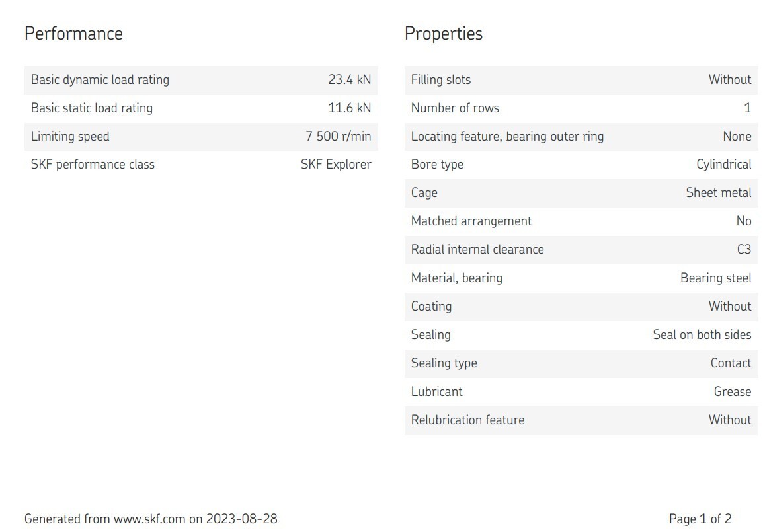The image size is (763, 532).
Task: Select the Cage Sheet metal value
Action: click(719, 192)
